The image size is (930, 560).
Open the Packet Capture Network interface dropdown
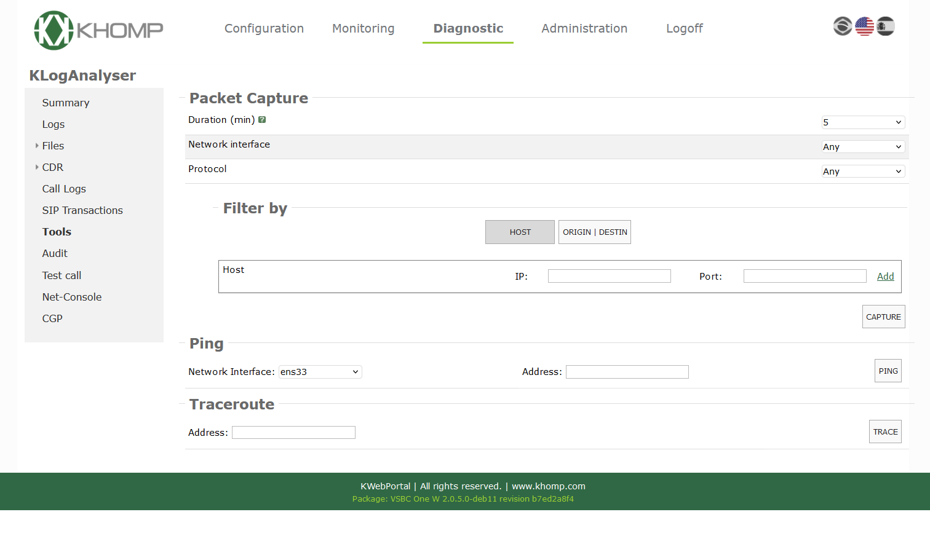[862, 147]
